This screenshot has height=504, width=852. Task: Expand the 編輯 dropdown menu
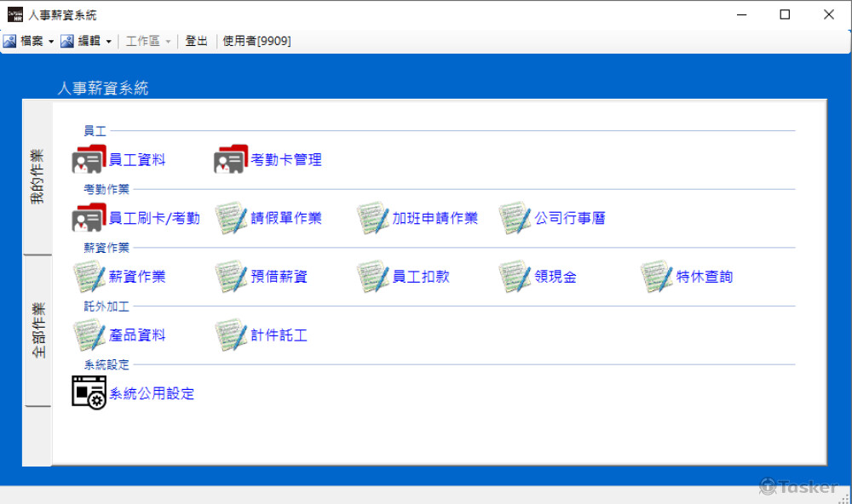88,41
